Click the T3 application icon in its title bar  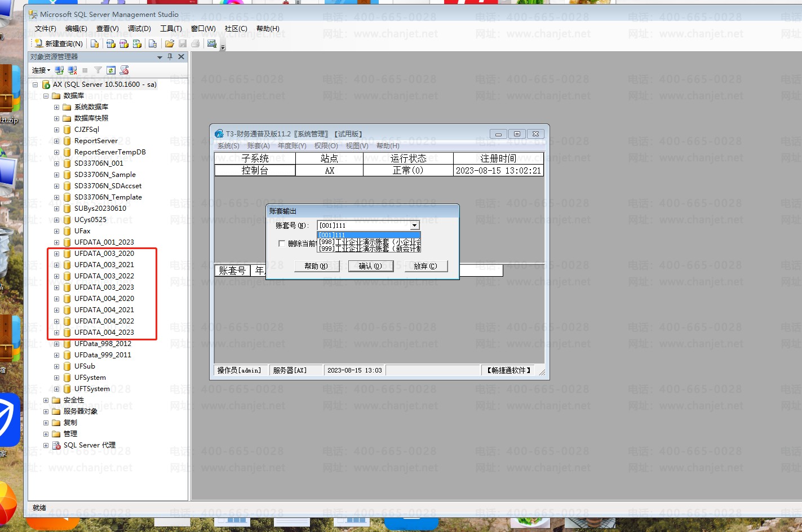[x=219, y=134]
